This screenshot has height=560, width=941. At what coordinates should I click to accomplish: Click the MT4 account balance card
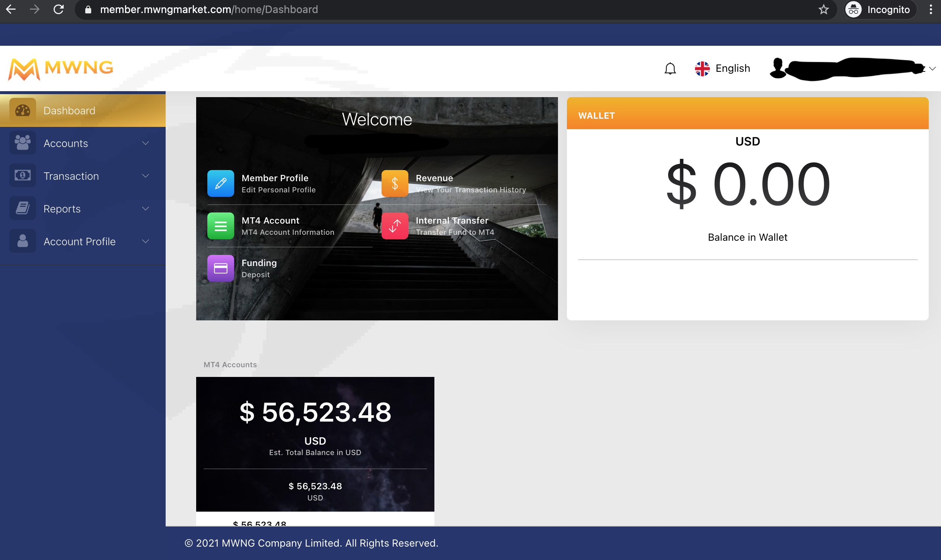(x=315, y=444)
